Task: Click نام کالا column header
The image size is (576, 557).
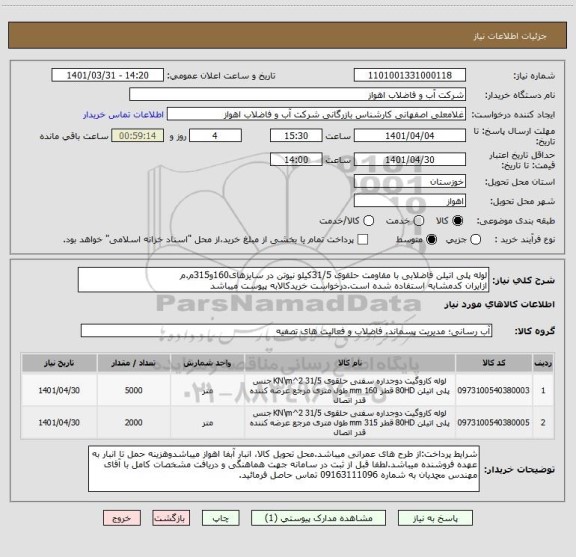Action: coord(350,363)
